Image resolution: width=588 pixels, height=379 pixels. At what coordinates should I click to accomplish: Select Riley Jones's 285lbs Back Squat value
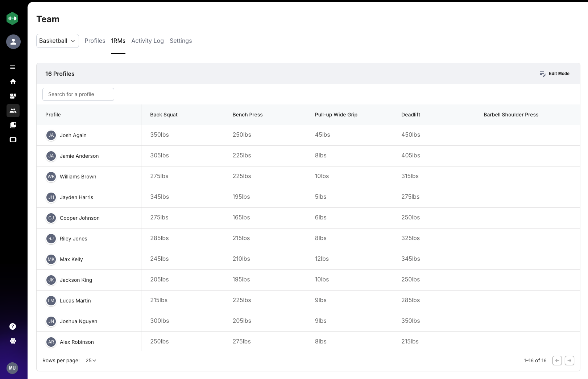click(x=160, y=238)
